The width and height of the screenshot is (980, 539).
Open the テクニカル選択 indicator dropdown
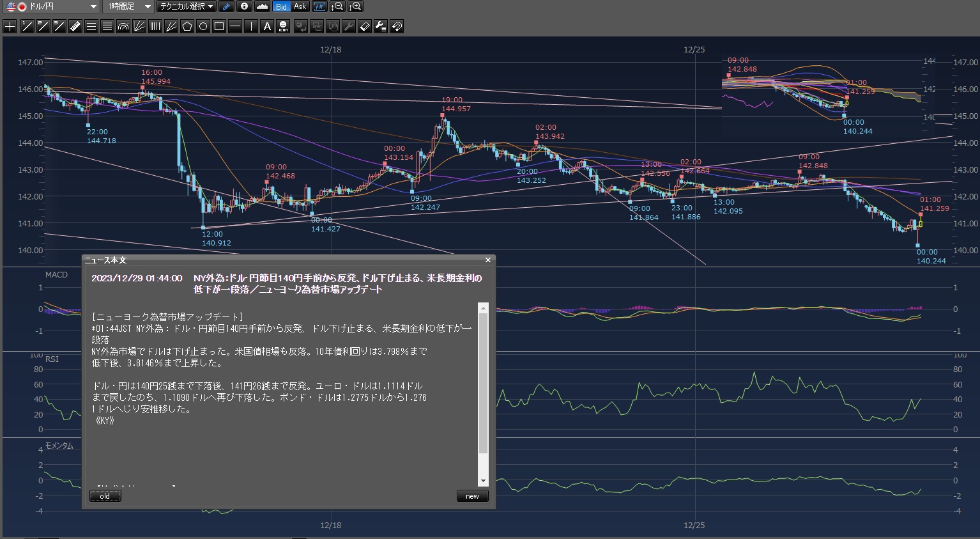coord(186,6)
